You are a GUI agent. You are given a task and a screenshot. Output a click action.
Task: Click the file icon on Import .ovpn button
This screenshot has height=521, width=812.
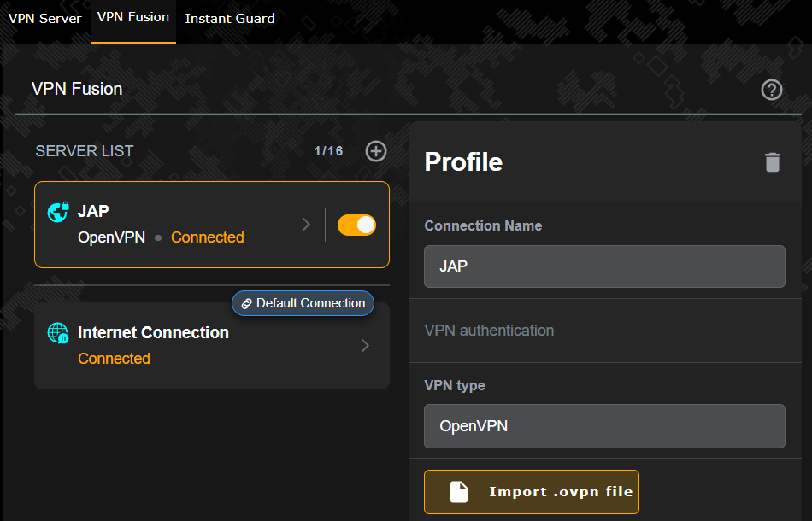[x=459, y=492]
